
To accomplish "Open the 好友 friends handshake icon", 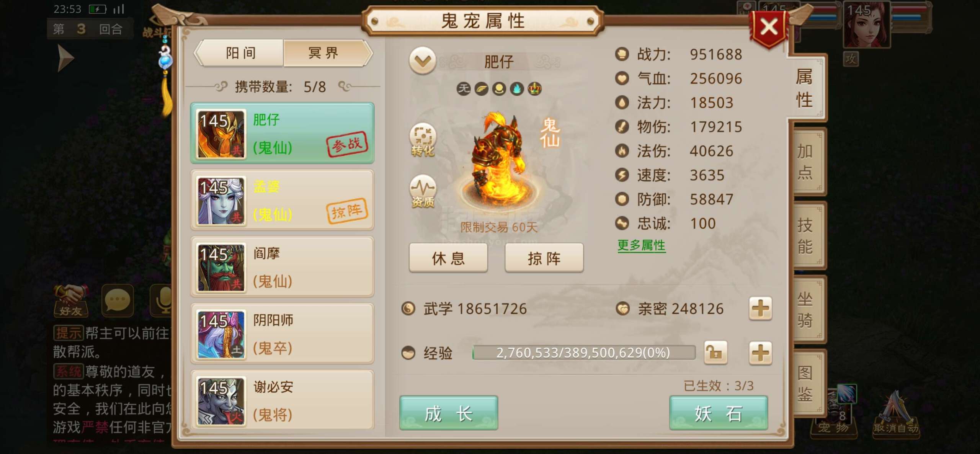I will [x=71, y=300].
